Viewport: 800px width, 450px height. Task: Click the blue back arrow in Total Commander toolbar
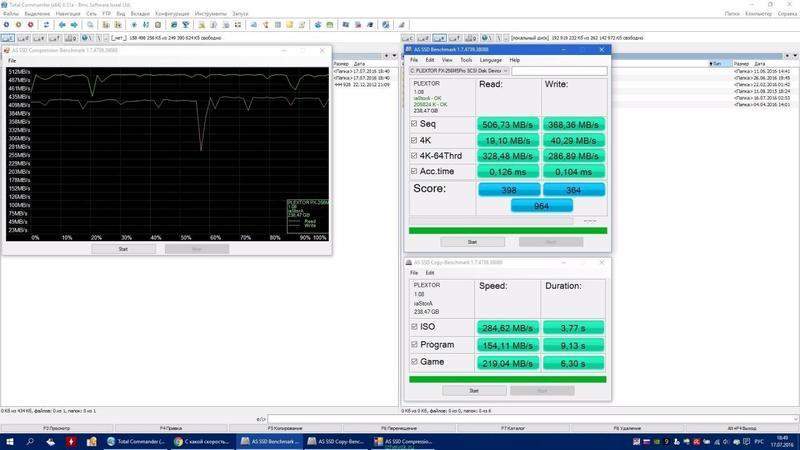click(61, 24)
